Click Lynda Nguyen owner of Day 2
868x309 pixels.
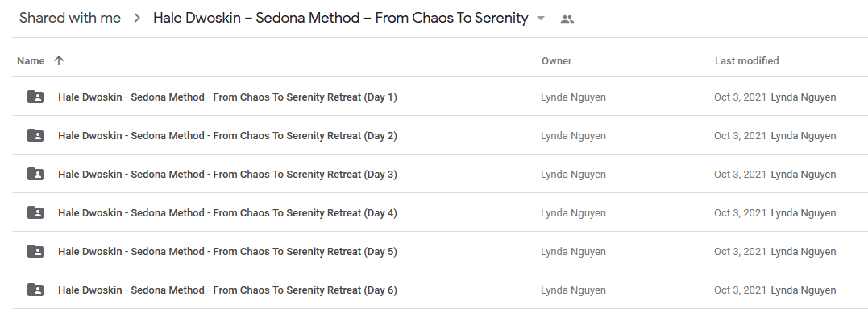tap(573, 135)
